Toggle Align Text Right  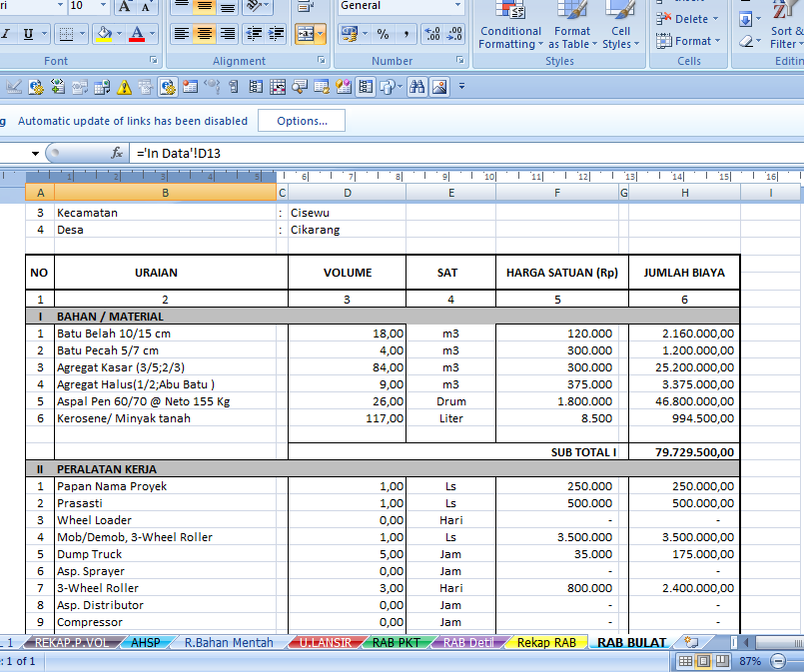[227, 34]
